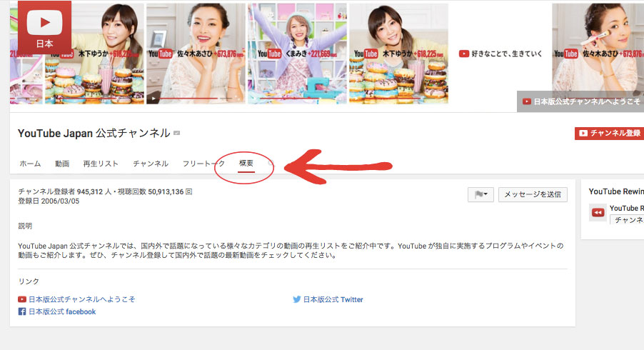The image size is (644, 350).
Task: Click the verified badge next to channel name
Action: pyautogui.click(x=176, y=133)
